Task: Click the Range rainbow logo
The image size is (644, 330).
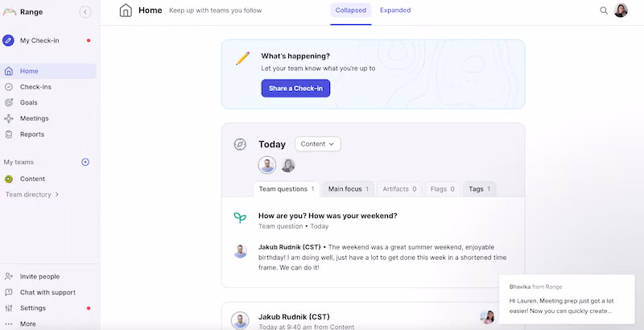Action: (10, 11)
